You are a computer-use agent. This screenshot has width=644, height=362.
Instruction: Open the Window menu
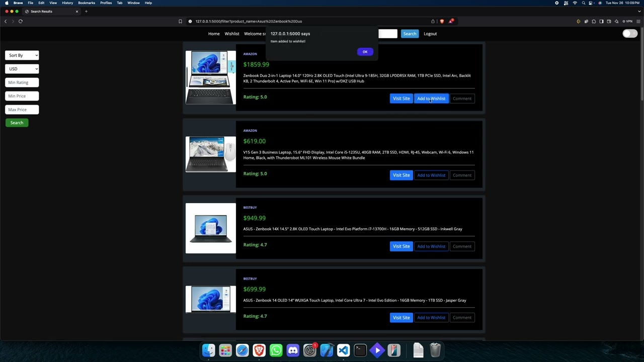click(133, 3)
